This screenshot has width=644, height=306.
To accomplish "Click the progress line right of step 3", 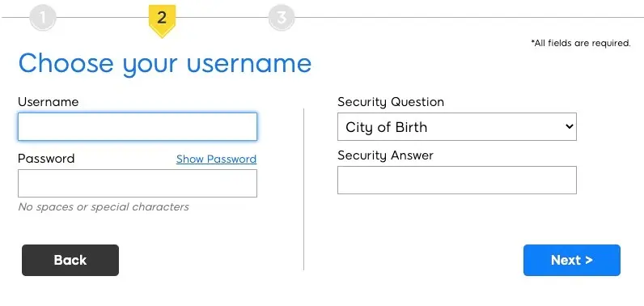I will tap(469, 17).
